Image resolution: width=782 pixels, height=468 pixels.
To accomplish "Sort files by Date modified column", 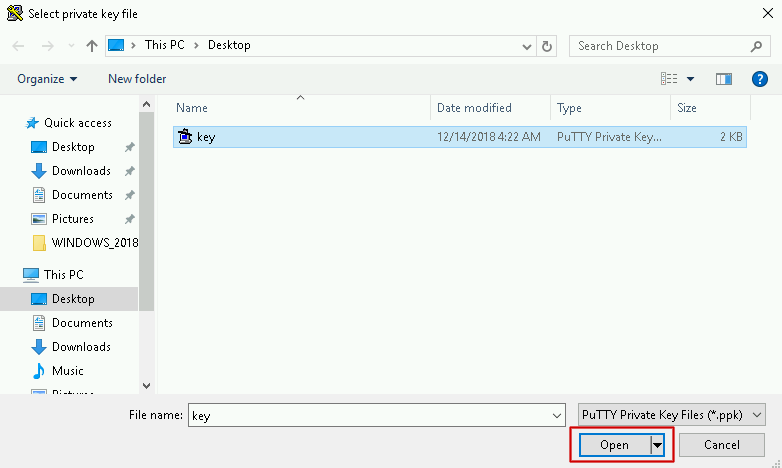I will [474, 108].
